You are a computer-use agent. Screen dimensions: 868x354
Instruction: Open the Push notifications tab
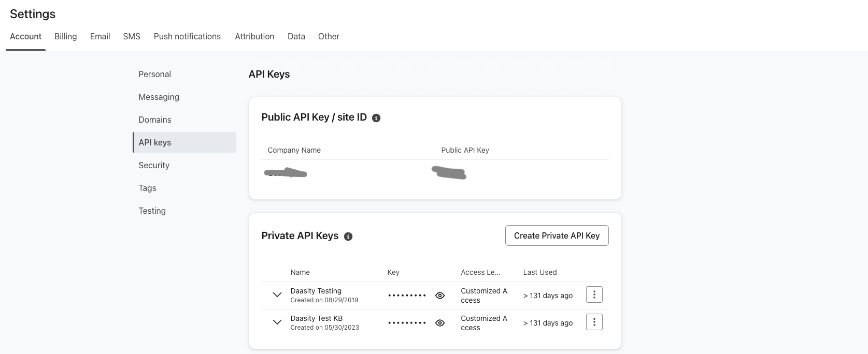187,36
